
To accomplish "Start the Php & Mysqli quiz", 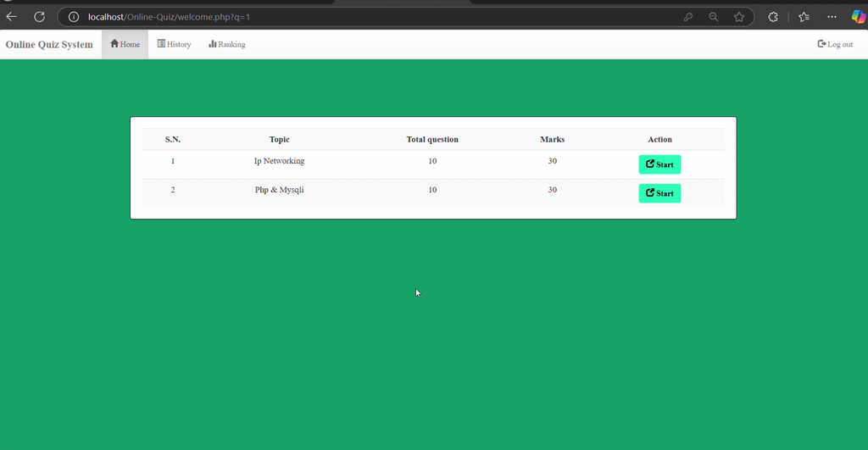I will (x=659, y=193).
